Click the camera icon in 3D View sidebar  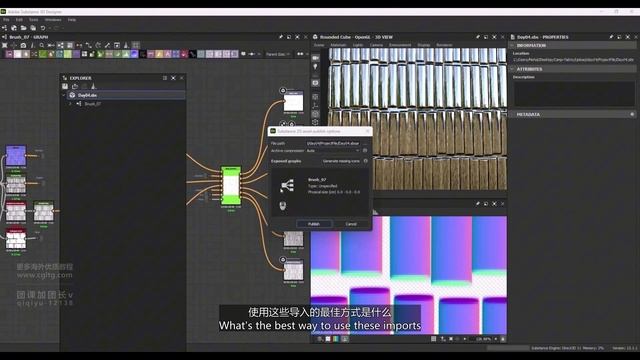(316, 58)
